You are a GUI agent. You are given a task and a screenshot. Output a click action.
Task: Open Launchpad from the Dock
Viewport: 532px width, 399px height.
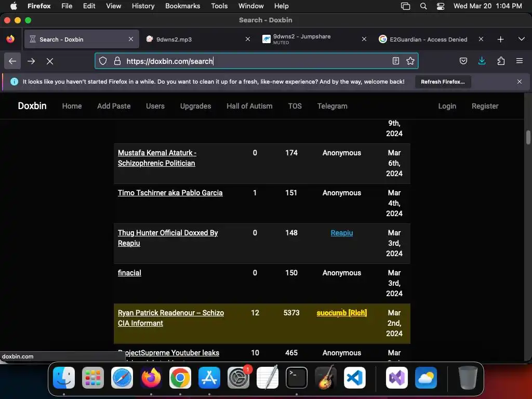pos(93,378)
